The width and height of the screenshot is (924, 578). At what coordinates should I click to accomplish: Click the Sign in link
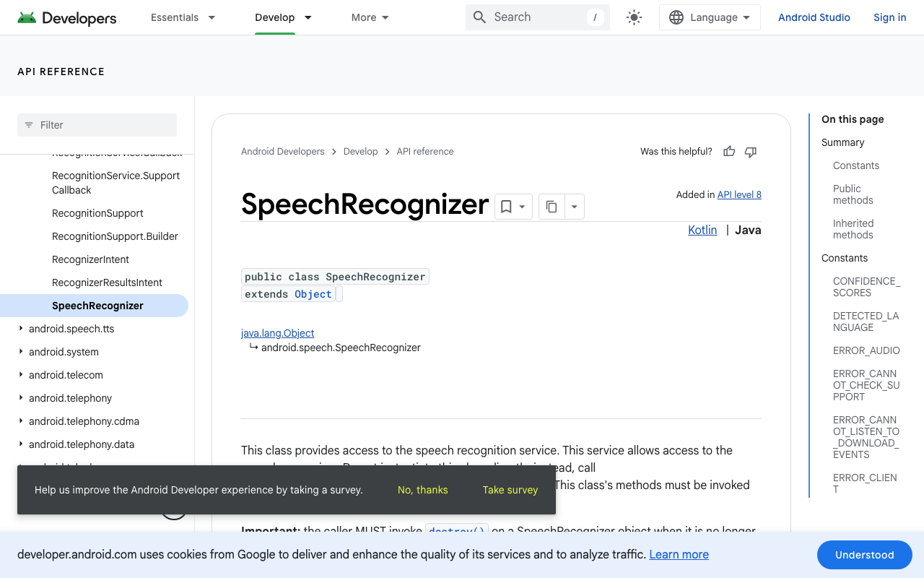click(x=890, y=17)
